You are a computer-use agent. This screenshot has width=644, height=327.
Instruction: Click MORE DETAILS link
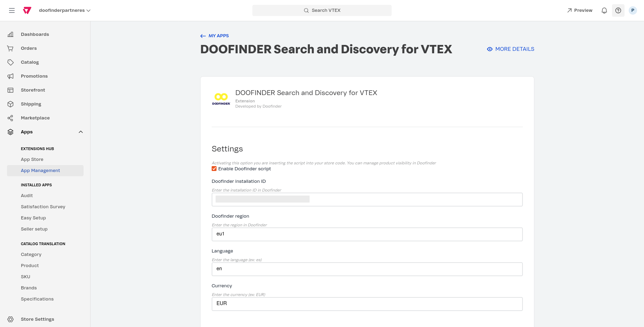pyautogui.click(x=515, y=49)
